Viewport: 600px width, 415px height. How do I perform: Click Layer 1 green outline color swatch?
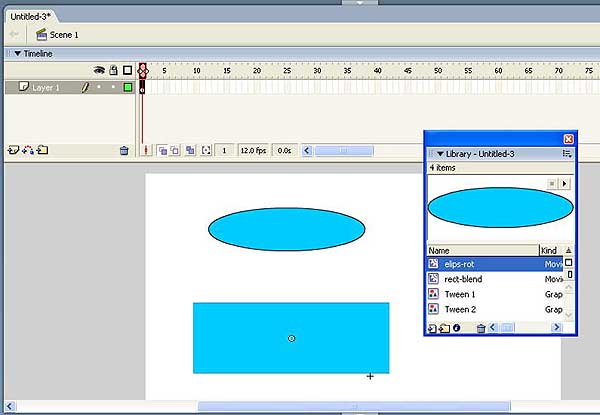[x=128, y=88]
